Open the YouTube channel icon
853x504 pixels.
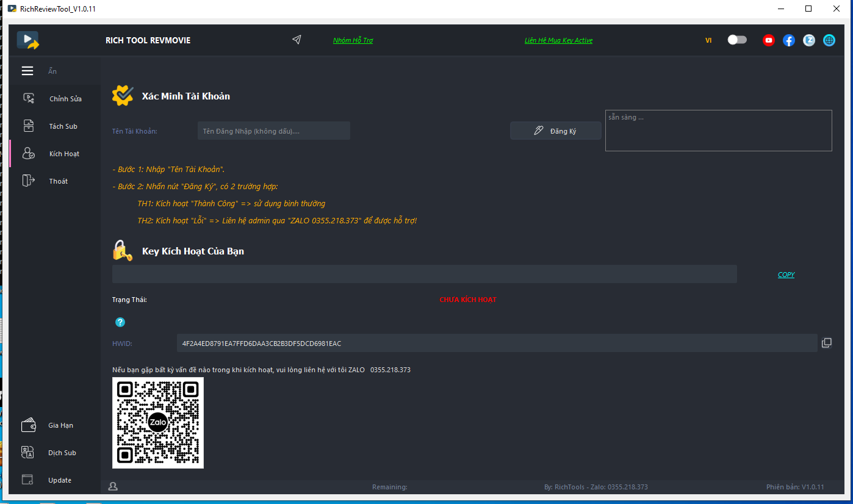click(x=769, y=40)
